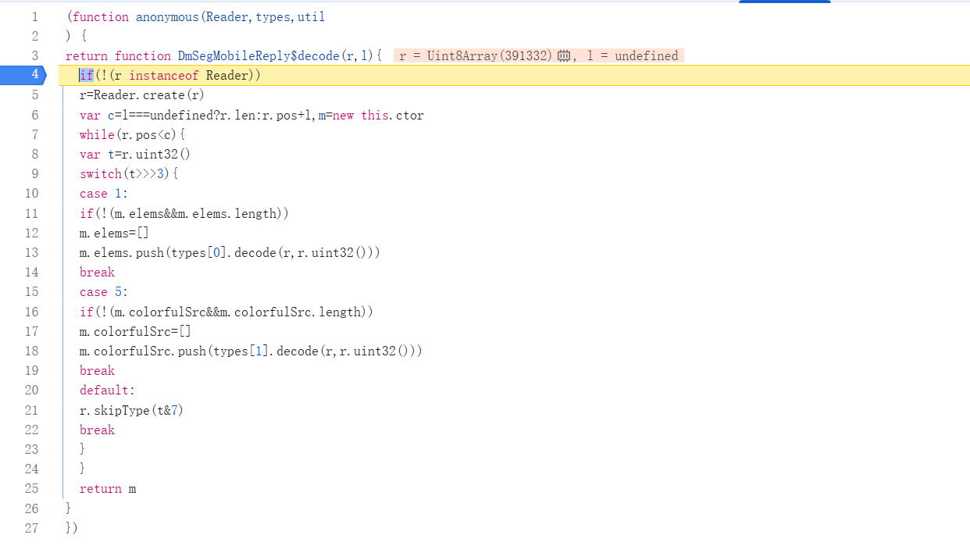
Task: Click 'r.skipType(t&7)' call
Action: 131,410
